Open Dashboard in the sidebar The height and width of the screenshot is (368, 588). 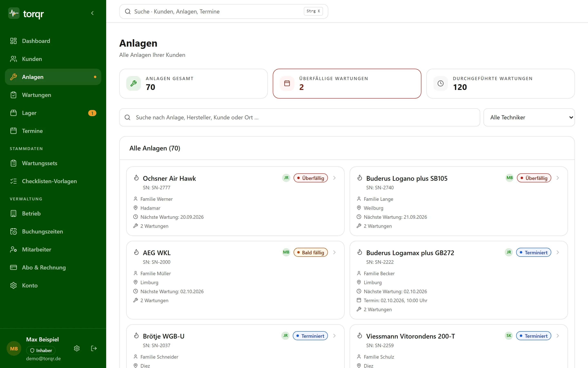coord(53,41)
